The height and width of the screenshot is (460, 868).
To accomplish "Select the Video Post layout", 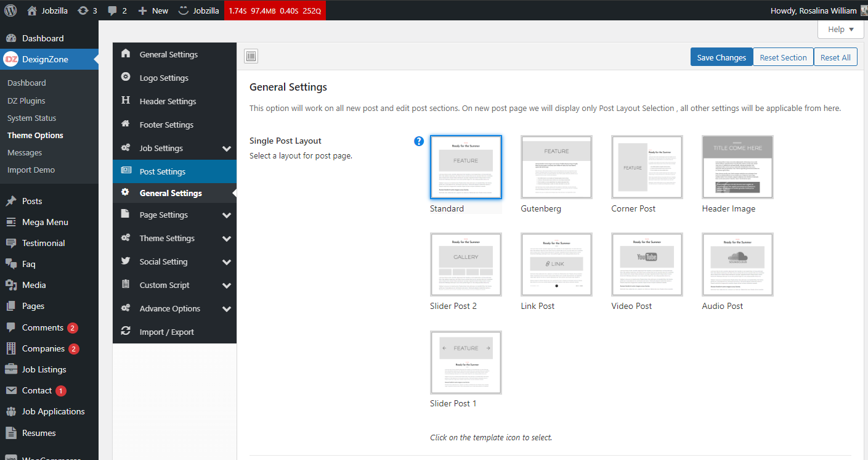I will [x=647, y=265].
